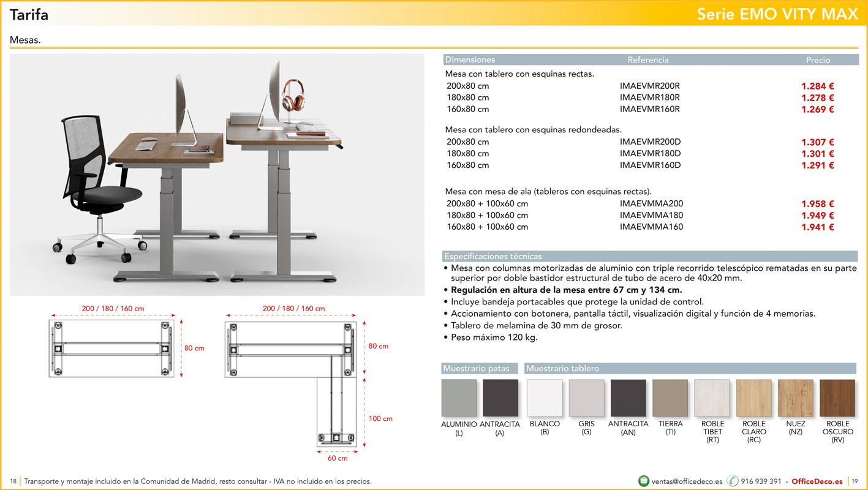Click reference IMAEVMR160R
This screenshot has width=868, height=490.
tap(650, 110)
